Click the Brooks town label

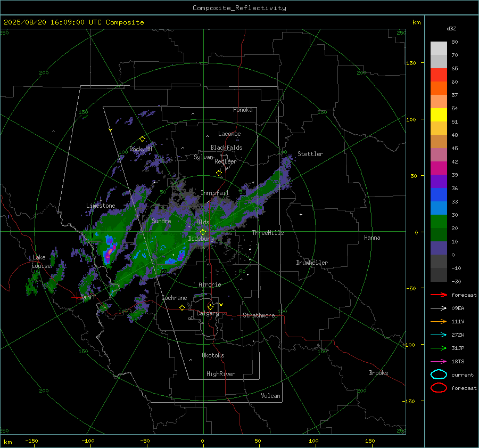[x=378, y=373]
